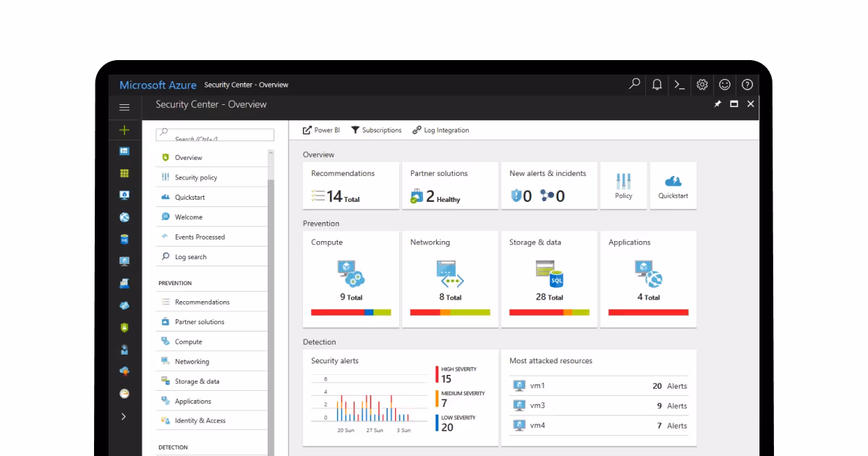The image size is (868, 456).
Task: Toggle the blade maximize control
Action: 733,104
